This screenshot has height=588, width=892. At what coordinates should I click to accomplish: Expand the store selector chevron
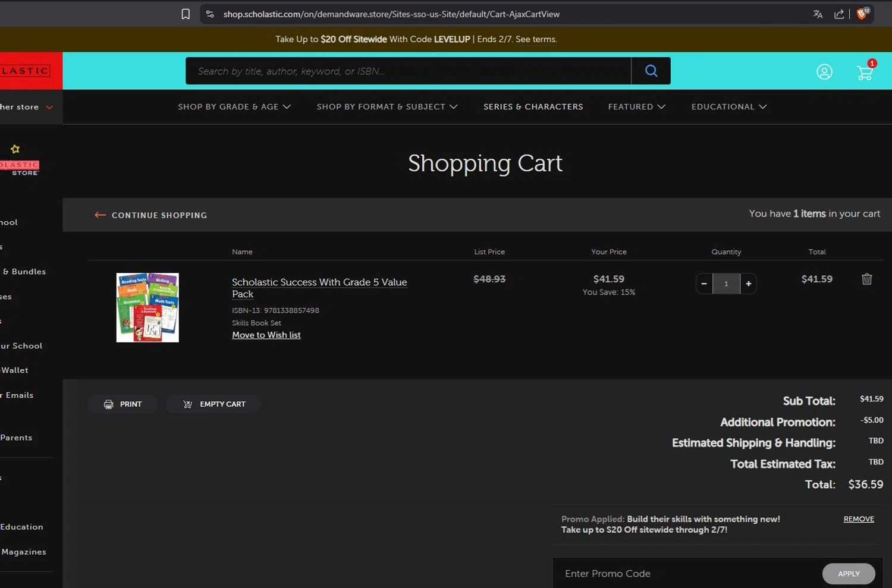49,107
